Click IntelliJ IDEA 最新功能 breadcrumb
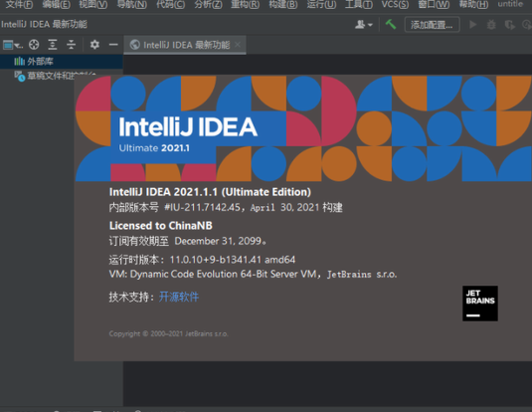Image resolution: width=532 pixels, height=412 pixels. point(44,25)
